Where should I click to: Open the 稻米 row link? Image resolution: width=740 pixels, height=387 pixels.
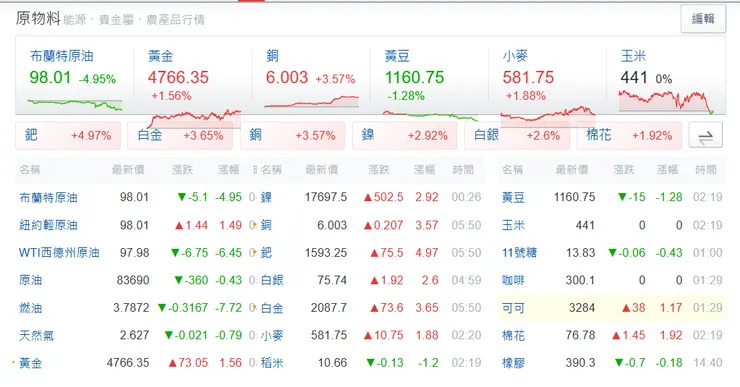[272, 363]
